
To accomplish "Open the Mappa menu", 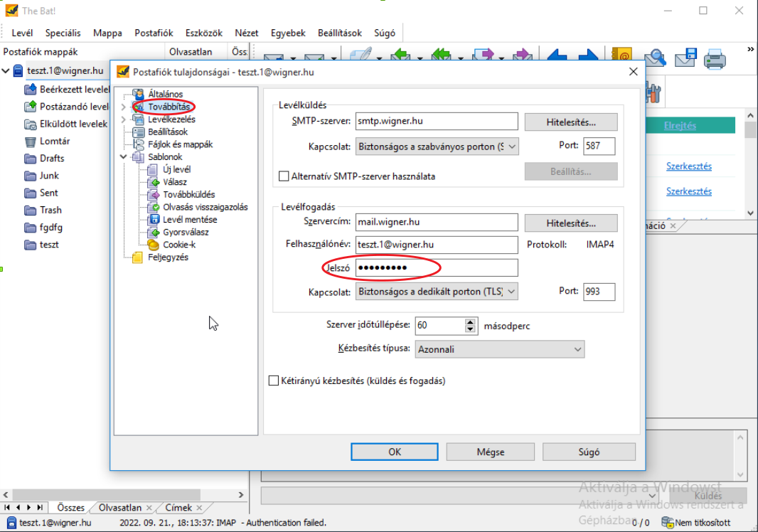I will click(x=107, y=33).
